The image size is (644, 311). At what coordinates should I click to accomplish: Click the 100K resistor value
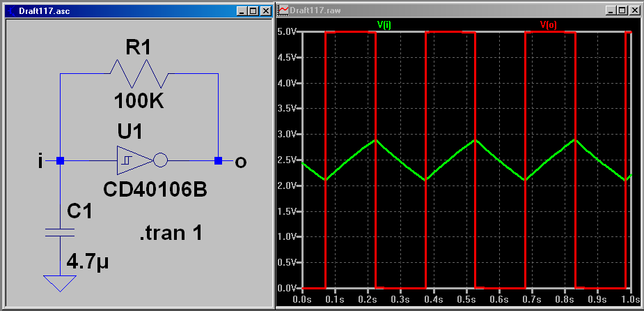(x=139, y=100)
